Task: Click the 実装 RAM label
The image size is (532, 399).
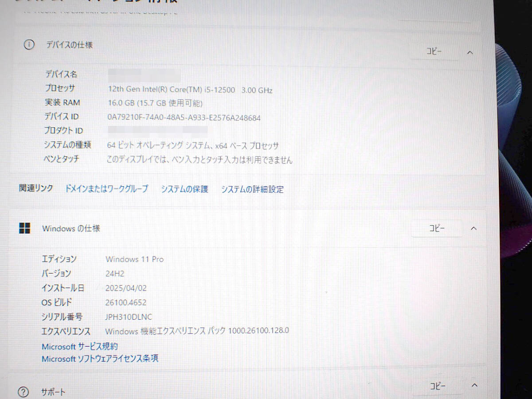Action: [x=63, y=102]
